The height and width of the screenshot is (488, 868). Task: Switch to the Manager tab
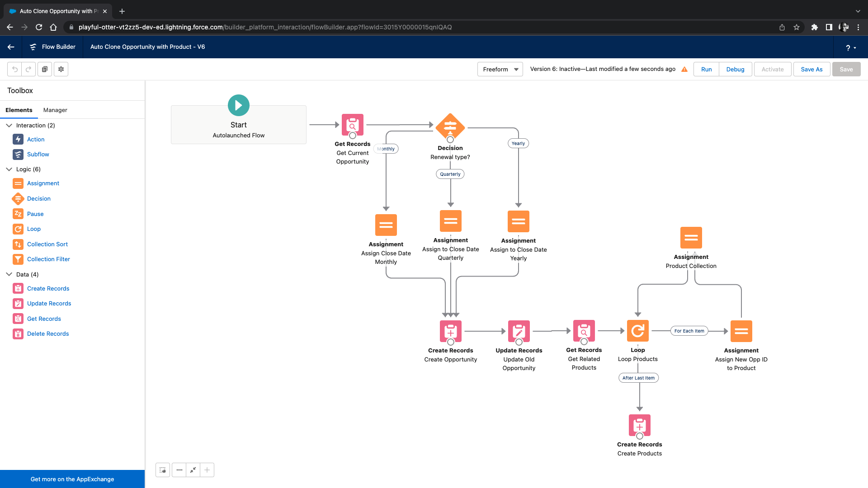coord(55,110)
